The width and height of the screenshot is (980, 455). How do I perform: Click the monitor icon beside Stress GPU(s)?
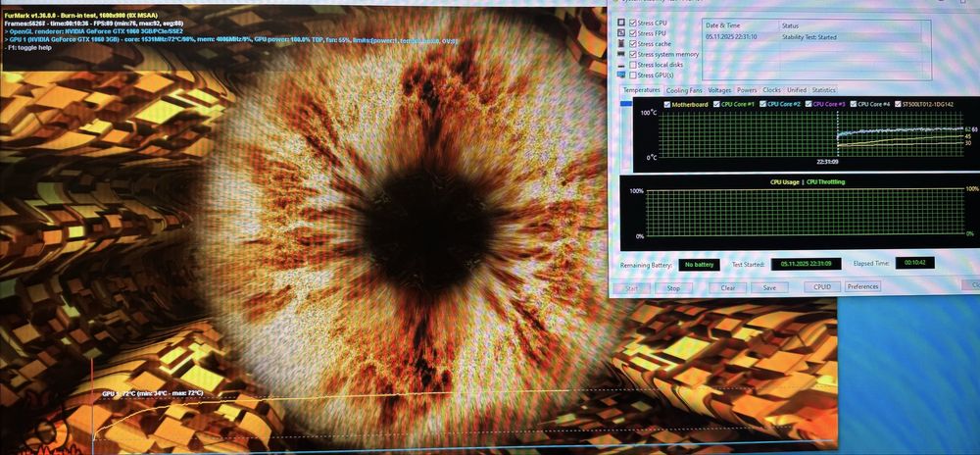(621, 75)
